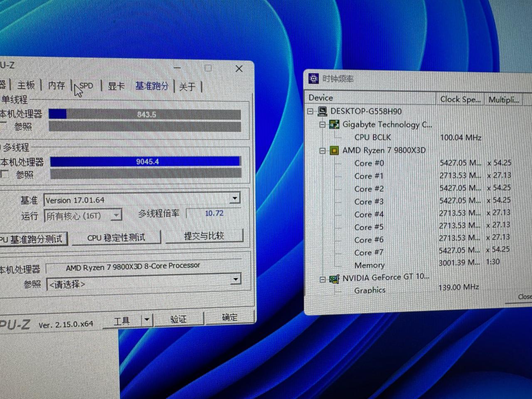The height and width of the screenshot is (399, 532).
Task: Select the AMD Ryzen 7 9800X3D label
Action: coord(384,150)
